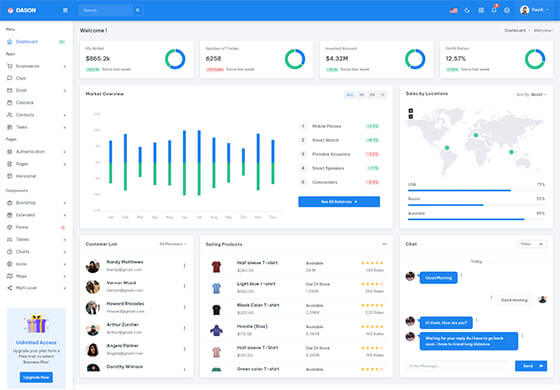Screen dimensions: 560x390
Task: Click the Dashboard breadcrumb link
Action: pyautogui.click(x=515, y=31)
